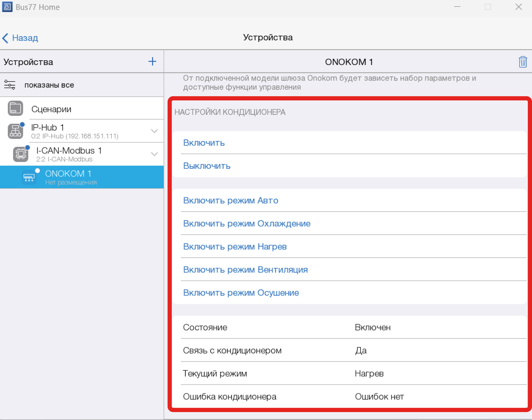The image size is (532, 420).
Task: Click the IP-Hub 1 network icon
Action: tap(16, 131)
